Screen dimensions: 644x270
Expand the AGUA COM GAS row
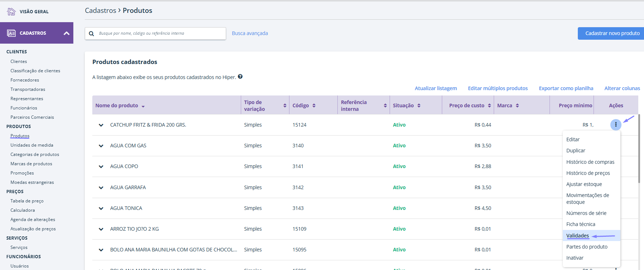click(101, 146)
